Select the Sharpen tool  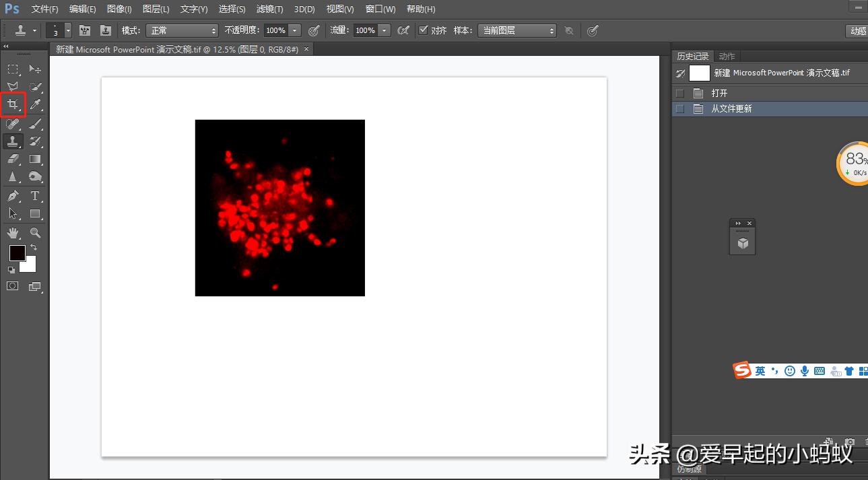click(13, 177)
